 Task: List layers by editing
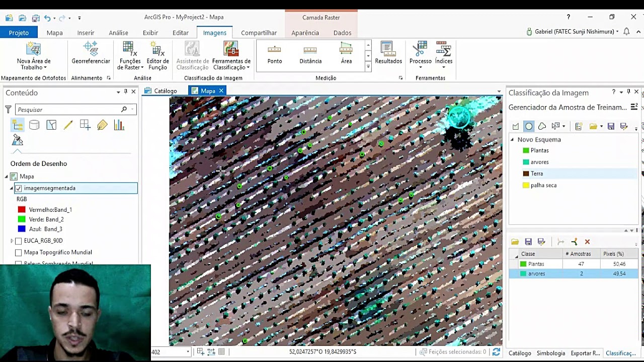tap(68, 125)
